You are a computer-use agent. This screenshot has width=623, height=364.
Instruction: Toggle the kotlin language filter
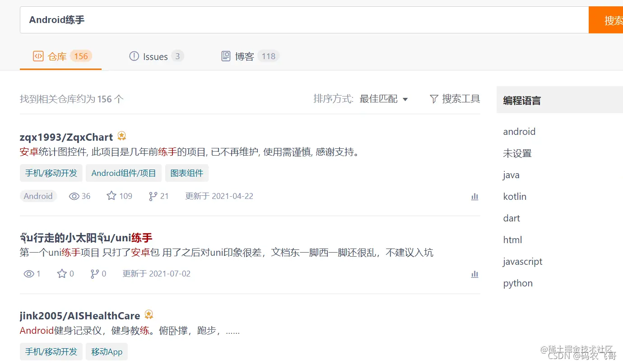tap(515, 196)
